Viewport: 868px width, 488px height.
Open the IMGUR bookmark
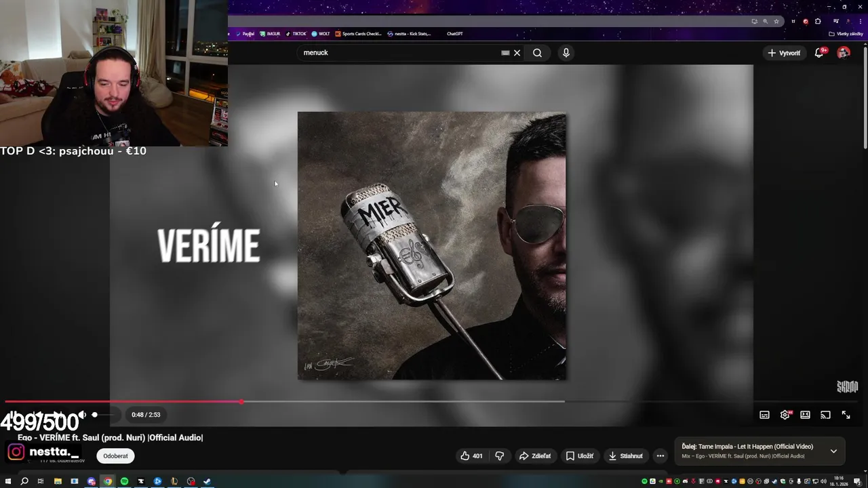click(x=270, y=34)
